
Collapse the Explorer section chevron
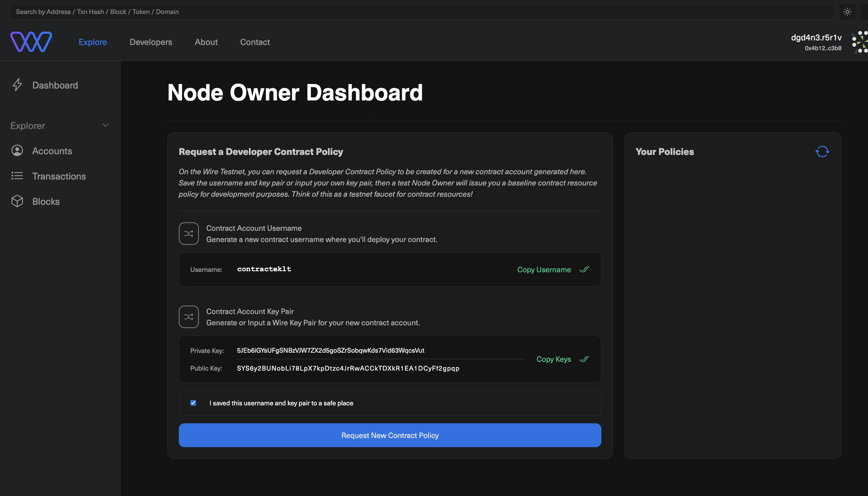pos(105,125)
